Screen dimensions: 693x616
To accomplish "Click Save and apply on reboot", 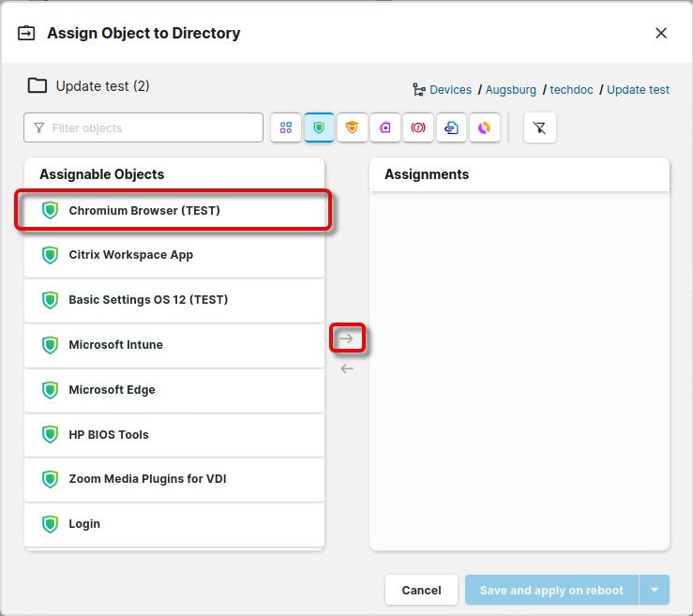I will (x=551, y=591).
